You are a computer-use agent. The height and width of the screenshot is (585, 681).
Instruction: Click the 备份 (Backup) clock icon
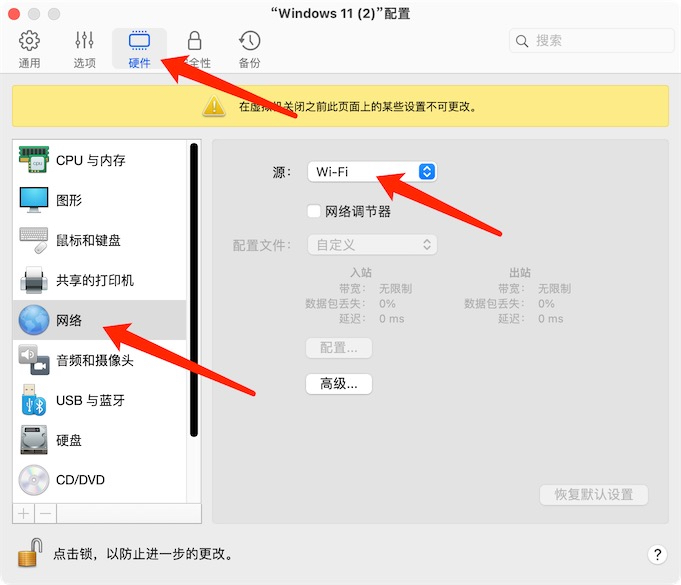[x=249, y=48]
